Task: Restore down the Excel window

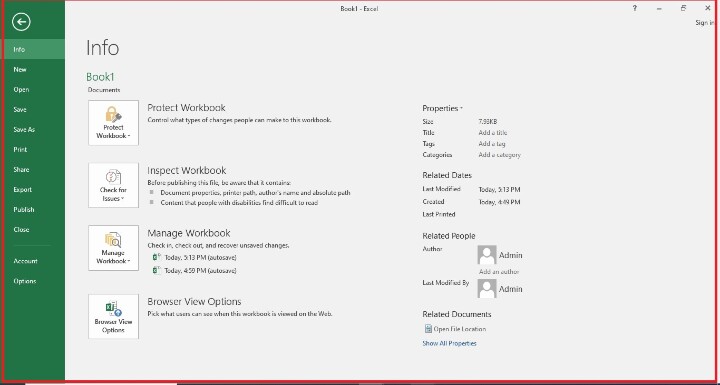Action: (x=683, y=8)
